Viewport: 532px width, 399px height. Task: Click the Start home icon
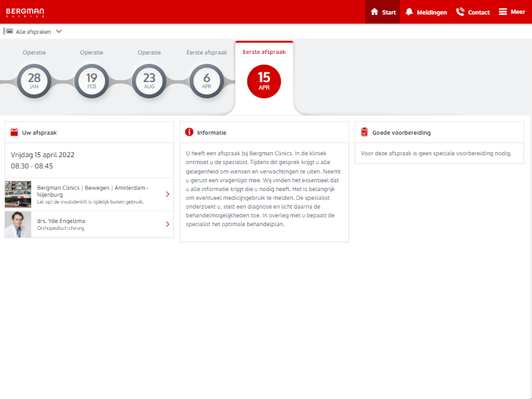374,12
